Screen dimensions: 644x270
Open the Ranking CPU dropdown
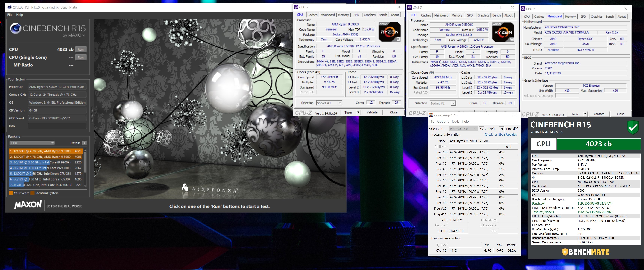(32, 143)
